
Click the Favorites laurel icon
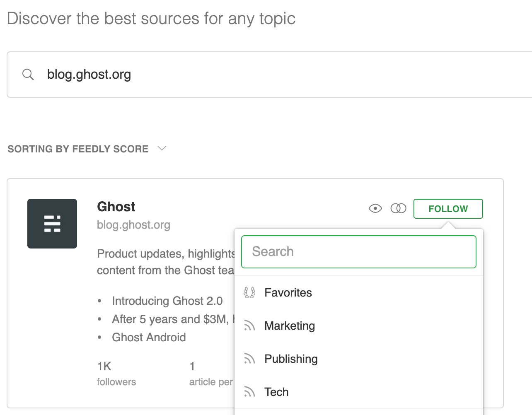(x=249, y=293)
